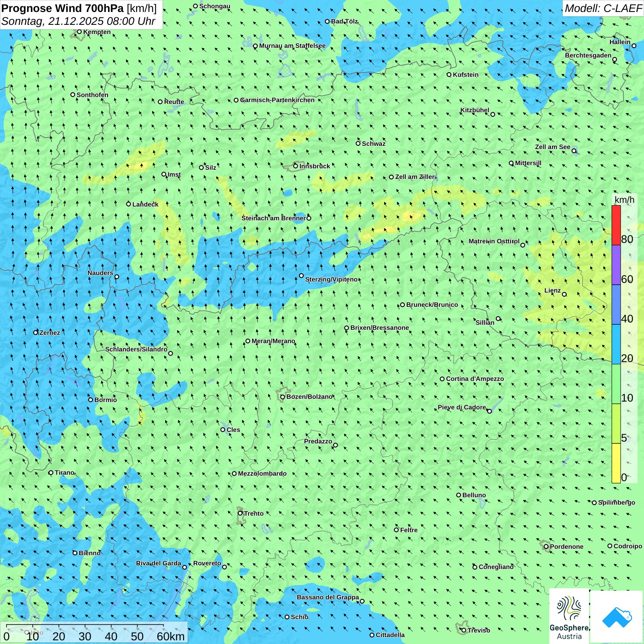Viewport: 644px width, 644px height.
Task: Select the Zell am Ziller label
Action: coord(415,177)
